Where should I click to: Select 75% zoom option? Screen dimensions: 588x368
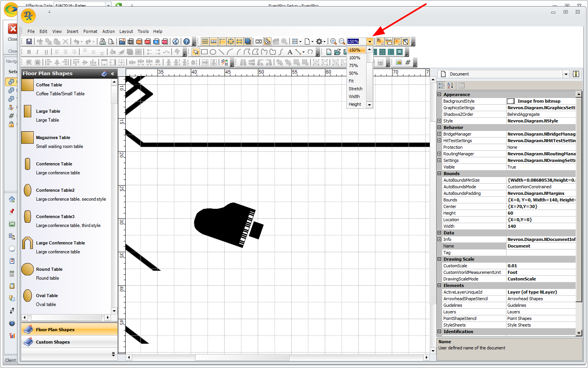coord(356,65)
